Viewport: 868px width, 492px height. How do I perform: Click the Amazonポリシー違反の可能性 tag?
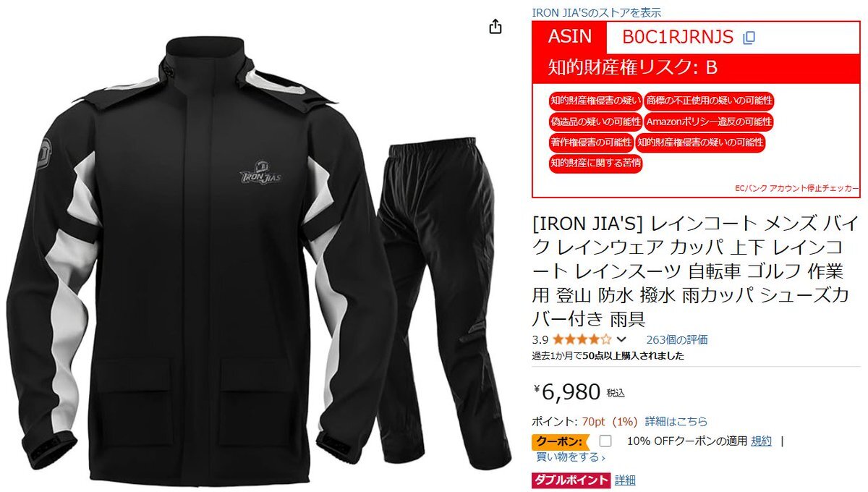709,122
